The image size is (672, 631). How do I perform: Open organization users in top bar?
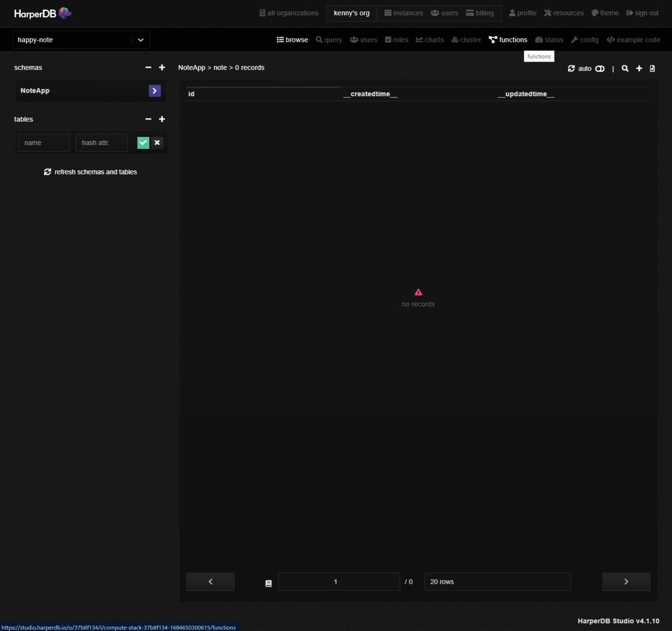tap(444, 13)
